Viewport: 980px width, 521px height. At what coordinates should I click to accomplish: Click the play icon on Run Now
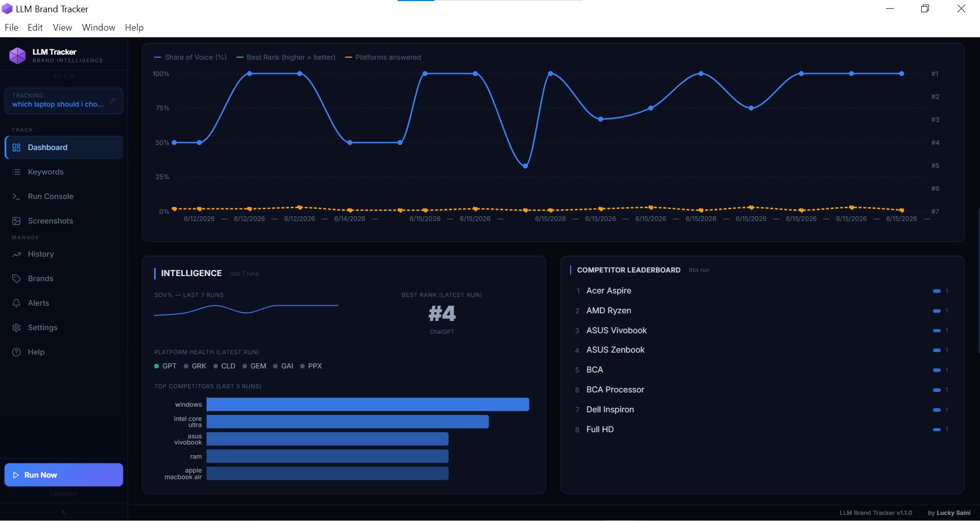tap(16, 475)
